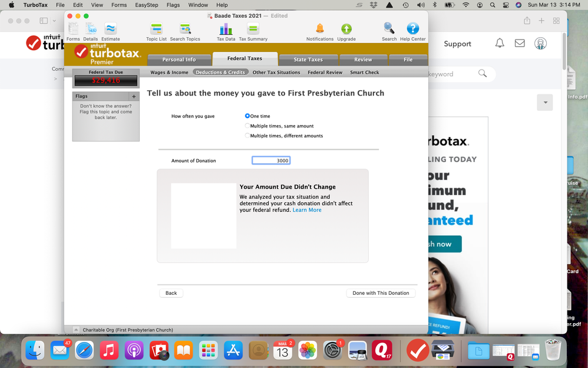Choose Multiple times, different amounts

pyautogui.click(x=247, y=135)
